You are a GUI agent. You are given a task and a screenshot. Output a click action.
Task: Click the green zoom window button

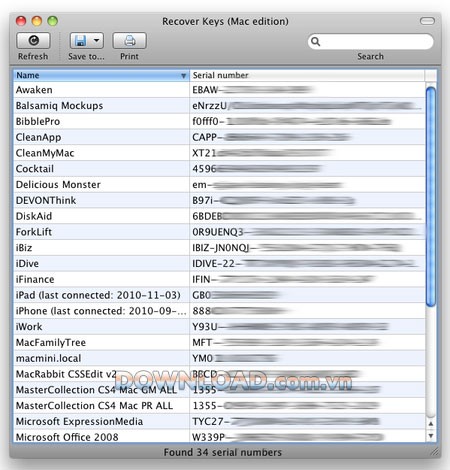pyautogui.click(x=52, y=21)
